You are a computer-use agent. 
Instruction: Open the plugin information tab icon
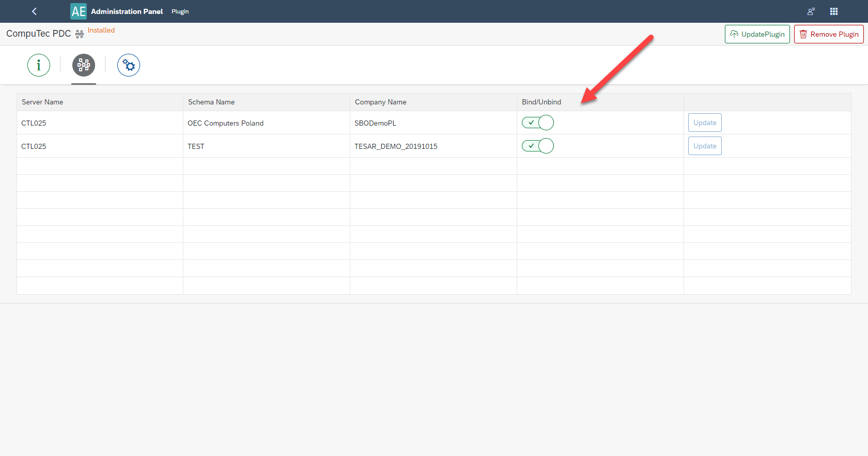tap(39, 65)
